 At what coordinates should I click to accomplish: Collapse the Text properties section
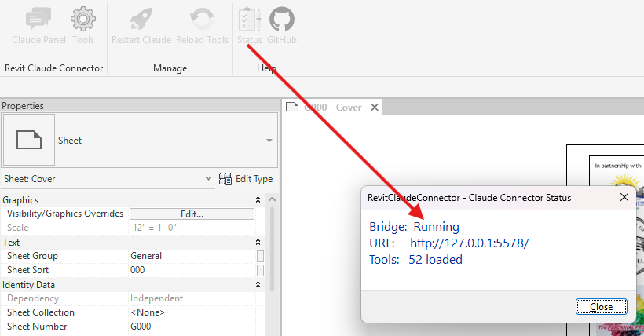click(258, 243)
